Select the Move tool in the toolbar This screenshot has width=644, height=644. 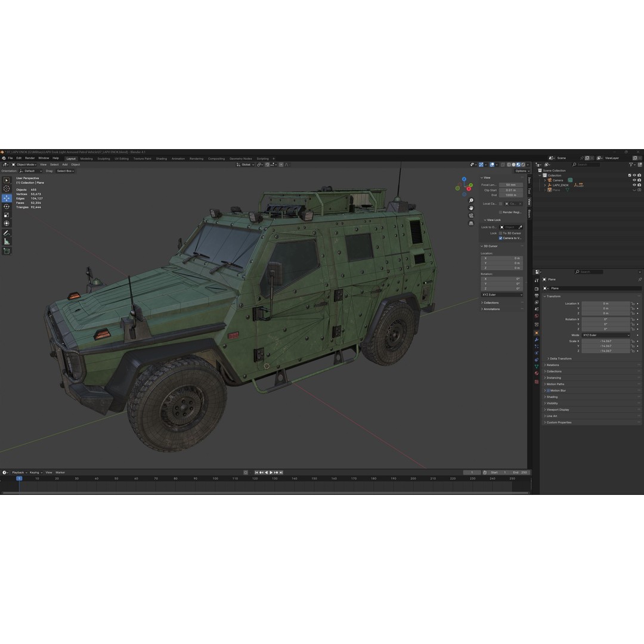pos(7,198)
